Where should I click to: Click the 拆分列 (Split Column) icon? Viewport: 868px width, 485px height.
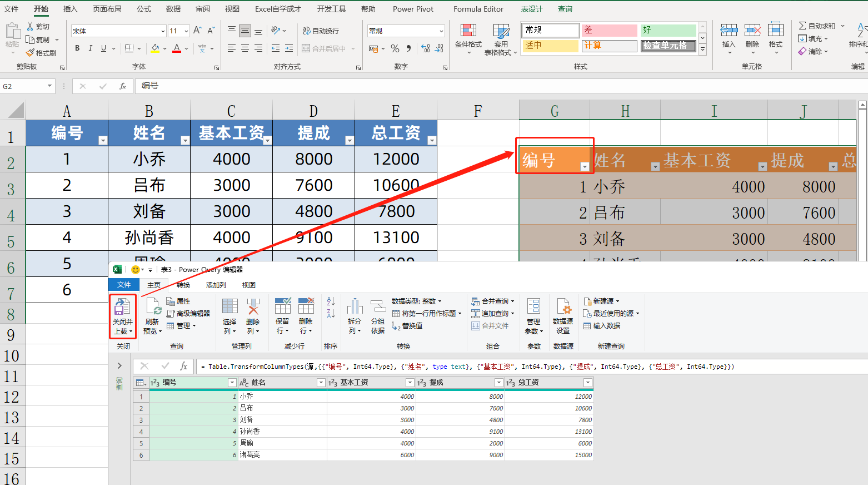tap(354, 307)
